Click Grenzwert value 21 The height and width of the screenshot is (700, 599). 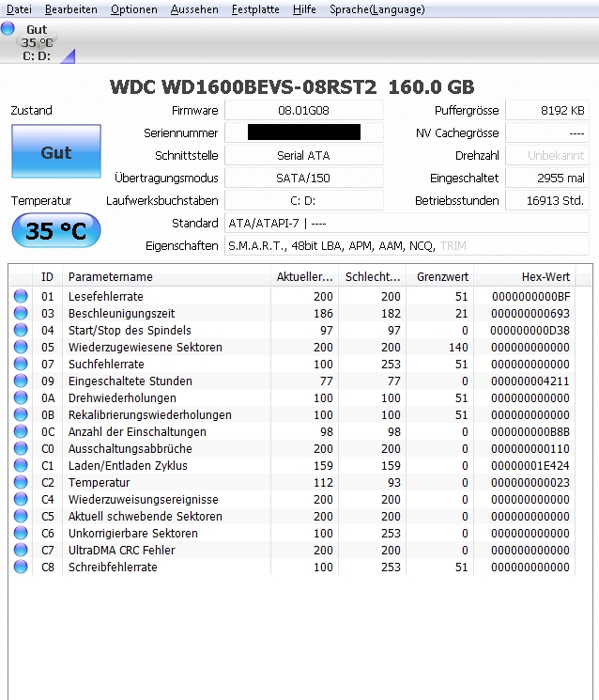point(461,314)
